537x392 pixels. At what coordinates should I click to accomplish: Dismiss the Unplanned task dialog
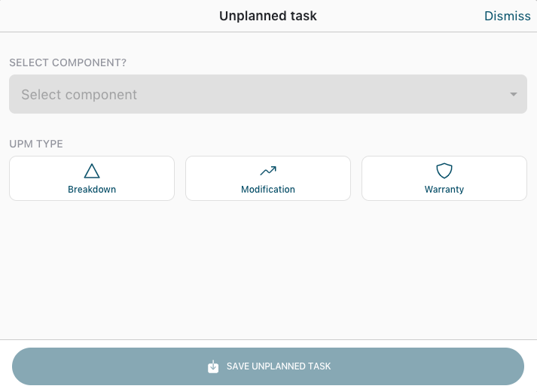pos(507,16)
